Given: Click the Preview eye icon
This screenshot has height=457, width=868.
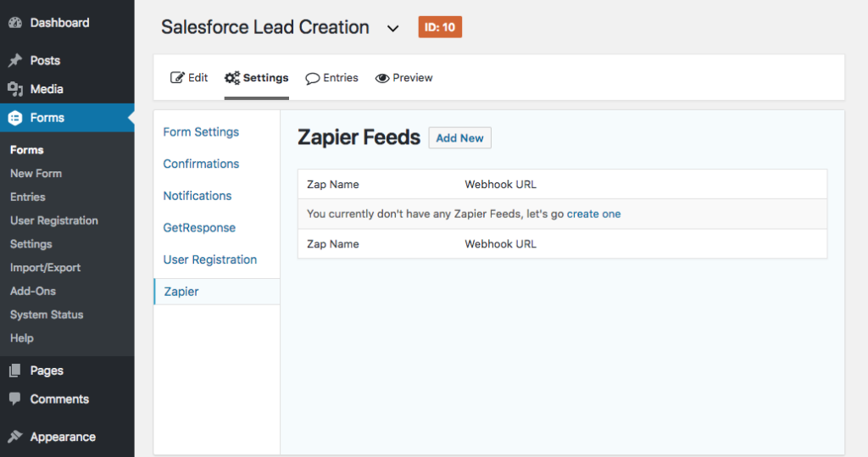Looking at the screenshot, I should click(382, 78).
